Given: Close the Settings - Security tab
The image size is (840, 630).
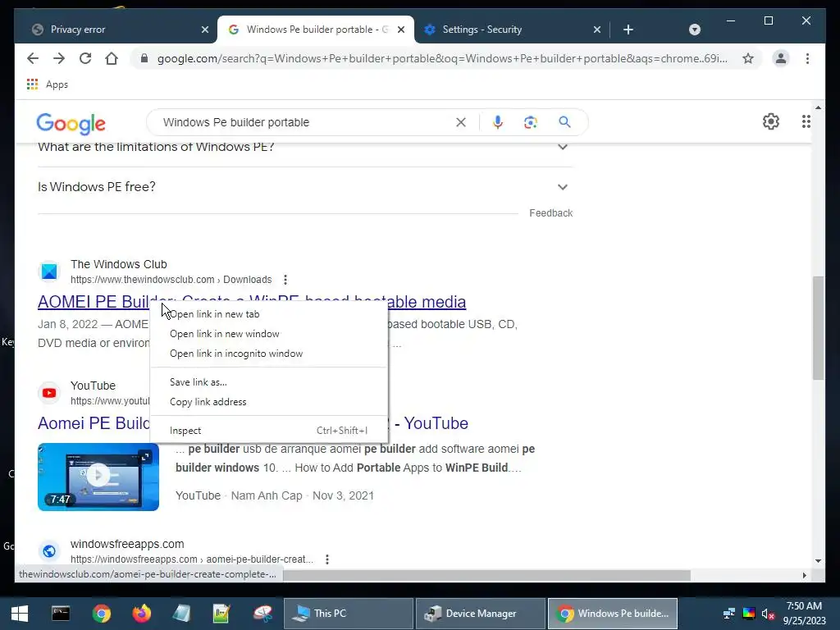Looking at the screenshot, I should click(597, 30).
